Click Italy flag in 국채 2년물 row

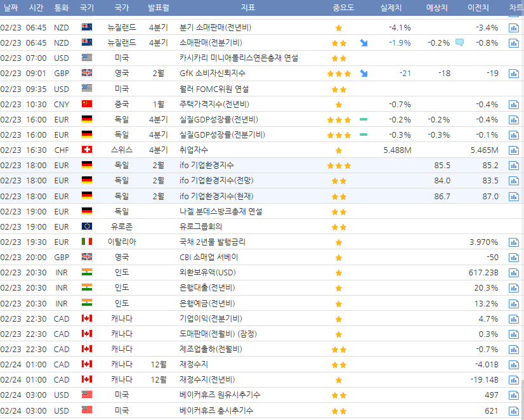click(x=87, y=242)
